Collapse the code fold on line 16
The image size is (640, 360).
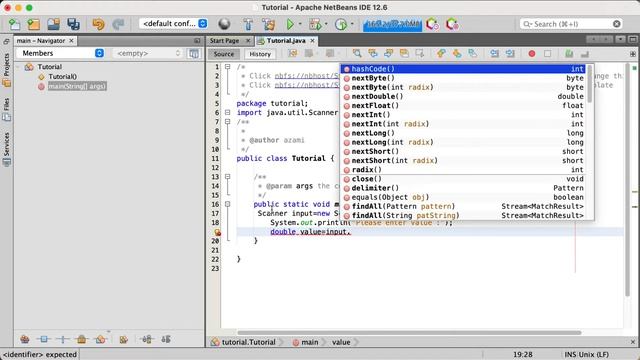click(x=228, y=204)
